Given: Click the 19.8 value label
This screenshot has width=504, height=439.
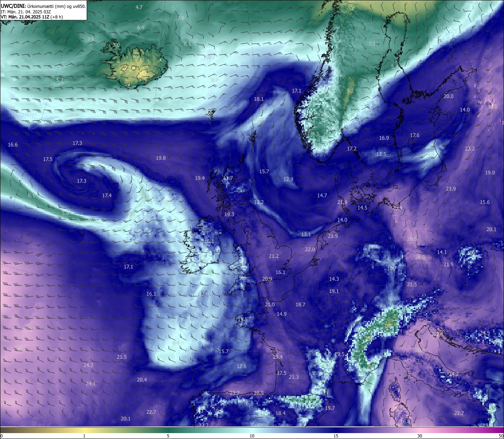Looking at the screenshot, I should (161, 158).
